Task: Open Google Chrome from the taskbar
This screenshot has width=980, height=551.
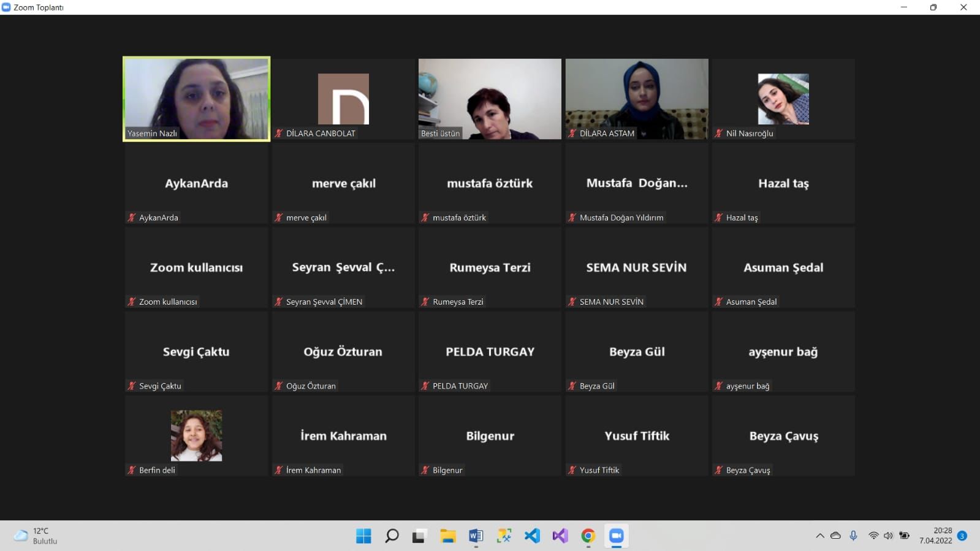Action: coord(588,536)
